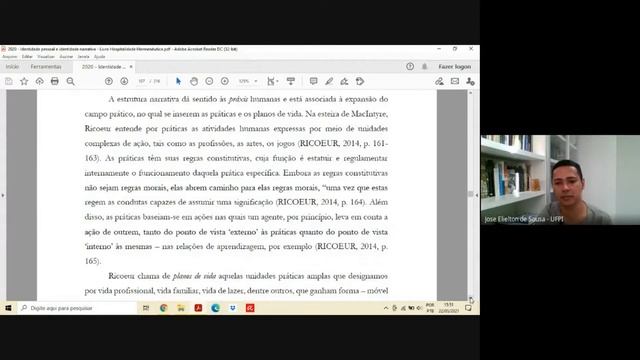
Task: Open the Janela menu
Action: [83, 57]
